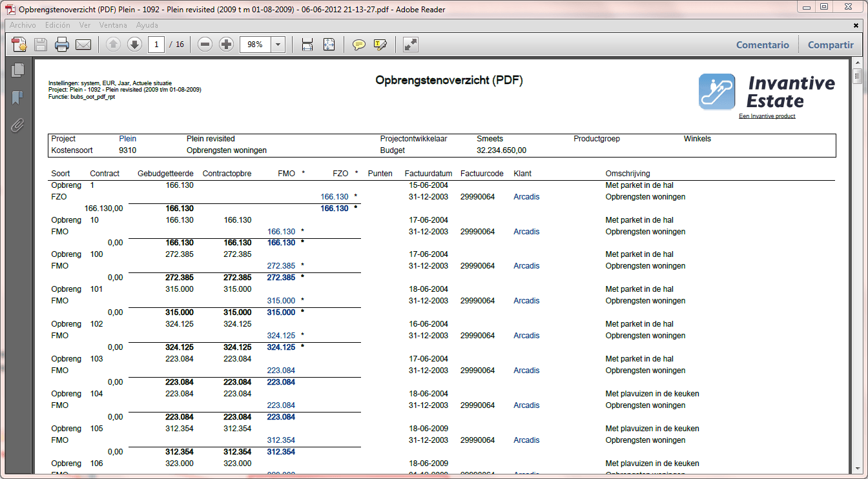Zoom in with plus button
Screen dimensions: 868x479
(x=226, y=45)
